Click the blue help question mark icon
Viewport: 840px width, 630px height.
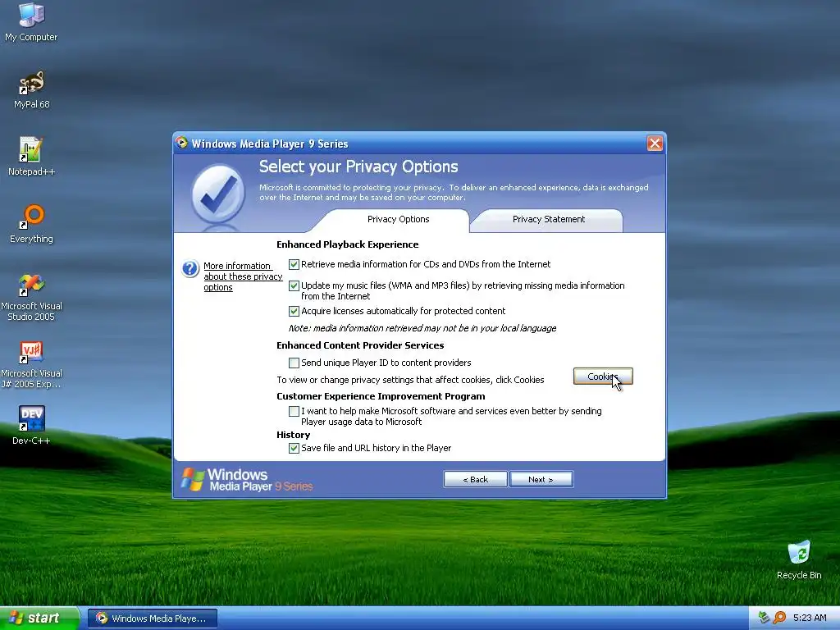(190, 268)
